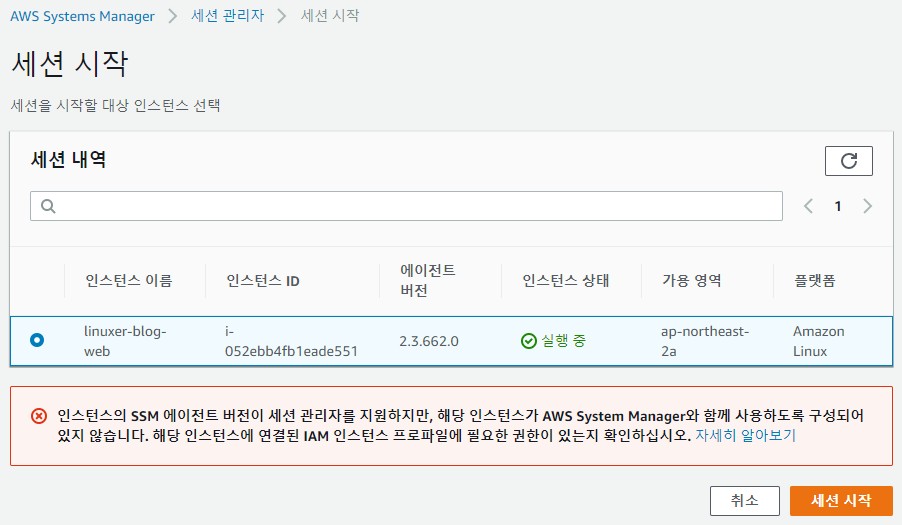This screenshot has width=902, height=525.
Task: Click the green running status icon
Action: (x=529, y=341)
